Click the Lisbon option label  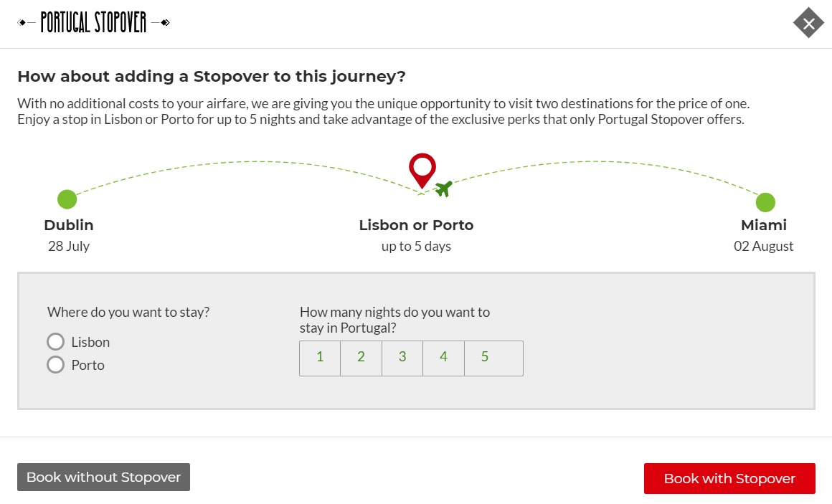[x=90, y=342]
